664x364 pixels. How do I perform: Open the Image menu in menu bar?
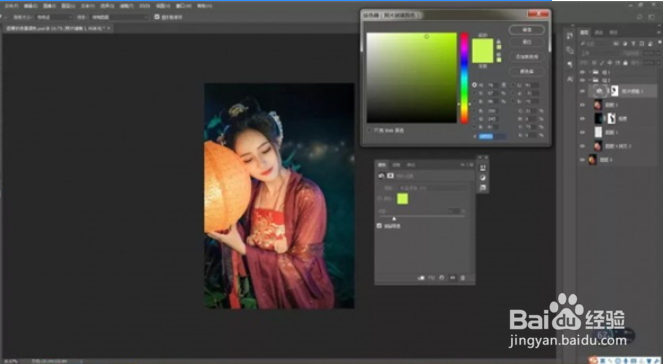(49, 6)
